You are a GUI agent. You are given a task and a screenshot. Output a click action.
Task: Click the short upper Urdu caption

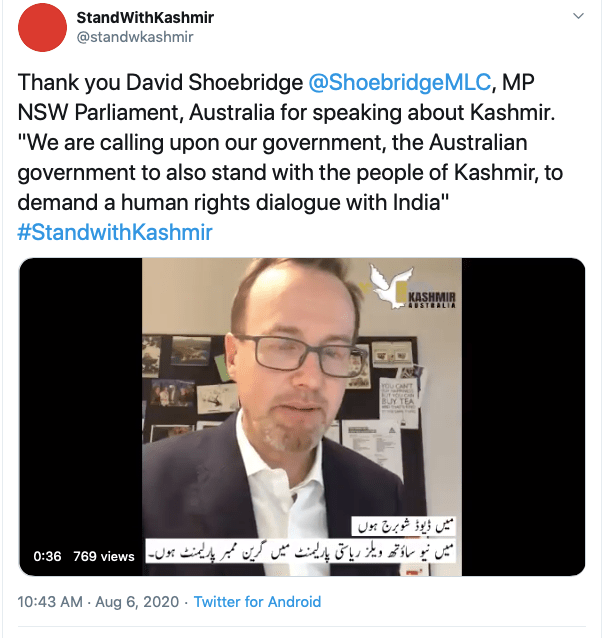(x=403, y=527)
